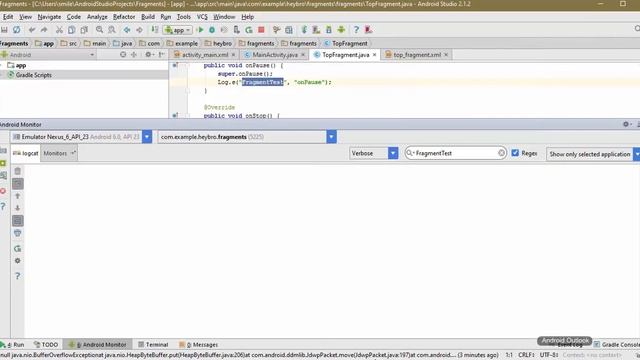Toggle soft wraps icon in logcat
640x360 pixels.
pos(18,221)
